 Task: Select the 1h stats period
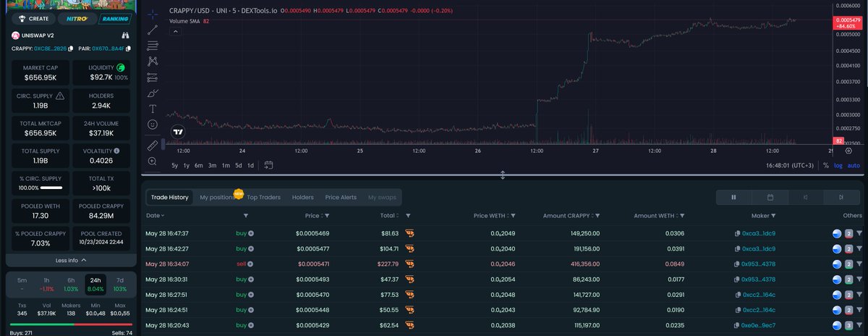[x=46, y=284]
